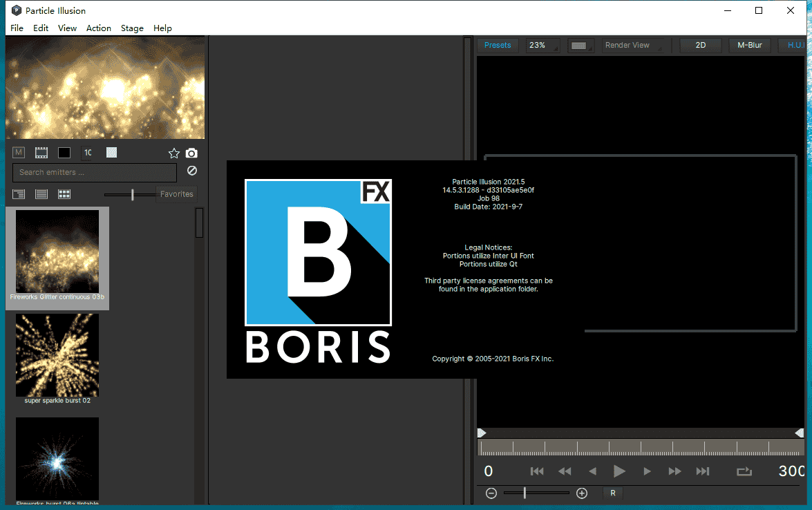Select the tree view icon for emitter library
Screen dimensions: 812x510
[18, 194]
